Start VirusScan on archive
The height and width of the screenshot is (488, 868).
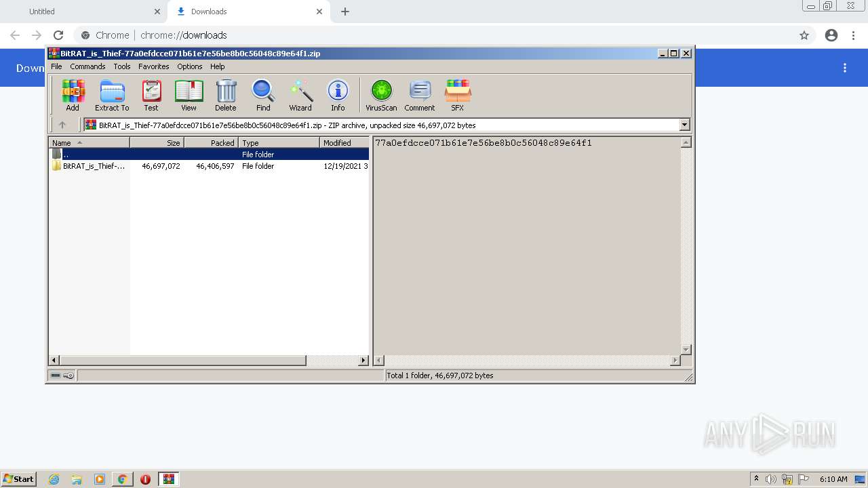381,95
